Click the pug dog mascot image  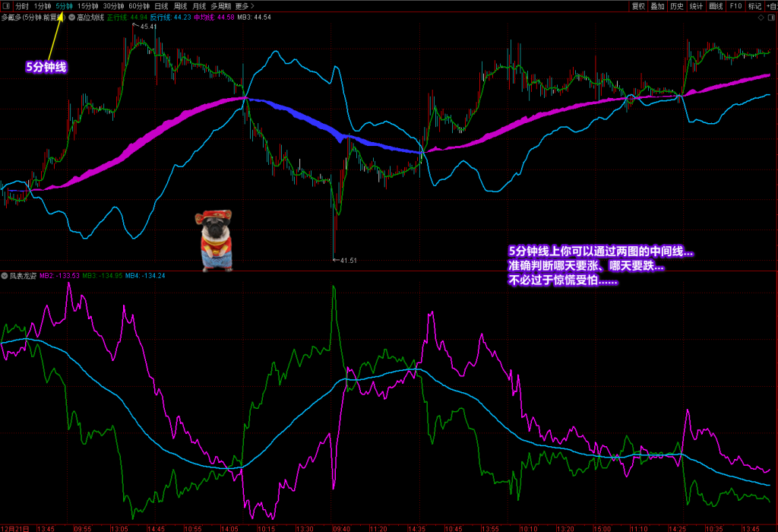(215, 241)
